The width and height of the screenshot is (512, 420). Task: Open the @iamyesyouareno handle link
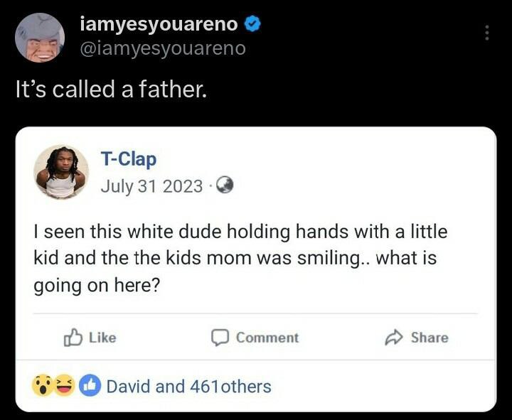coord(163,48)
